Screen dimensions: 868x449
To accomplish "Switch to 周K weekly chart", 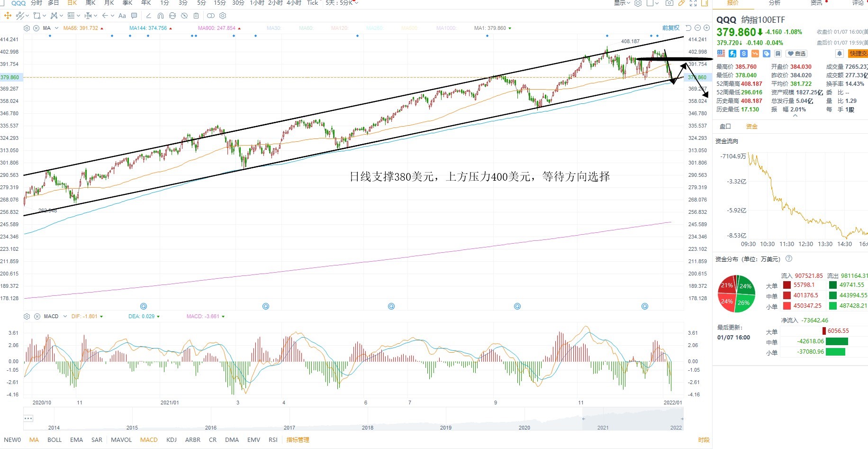I will click(x=90, y=3).
